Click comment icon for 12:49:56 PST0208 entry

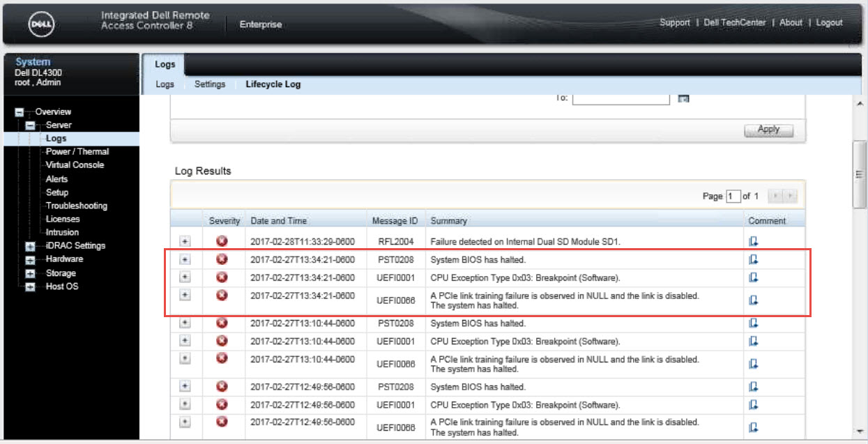(753, 387)
